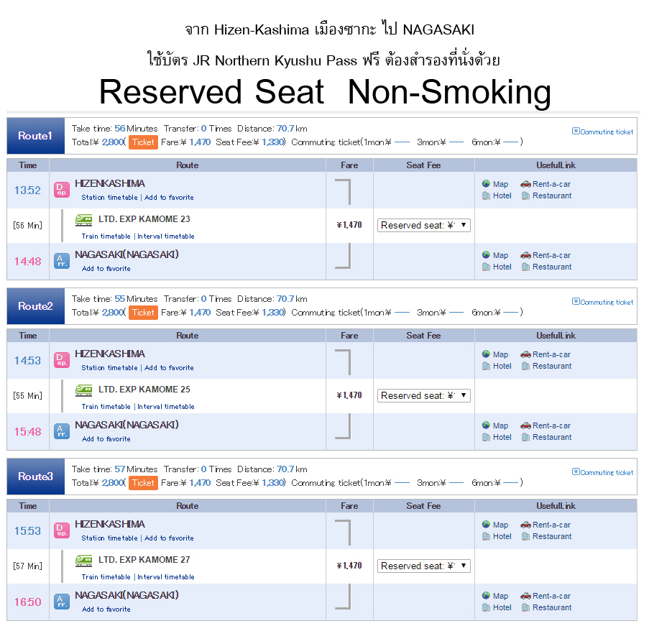649x644 pixels.
Task: Click the Map globe icon for Route1 departure
Action: (487, 184)
